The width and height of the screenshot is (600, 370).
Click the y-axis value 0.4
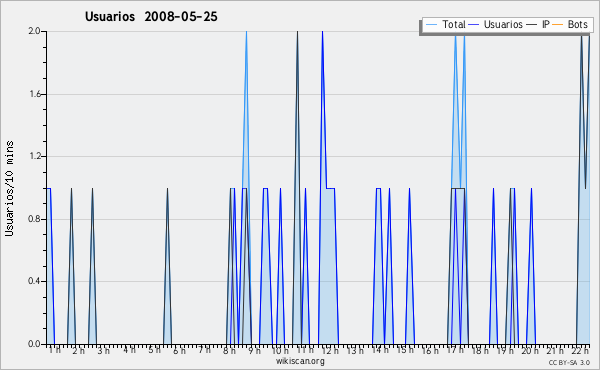(35, 281)
